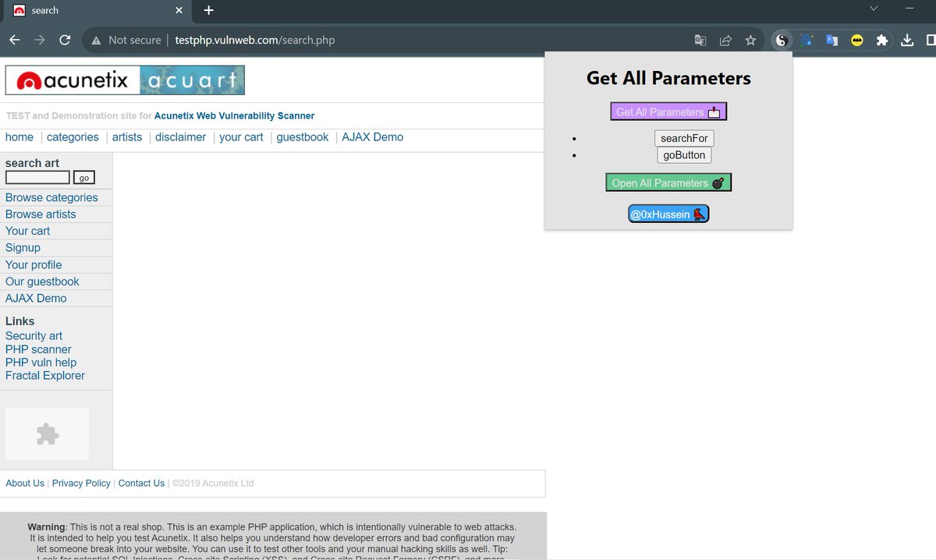
Task: Close the search tab
Action: 179,10
